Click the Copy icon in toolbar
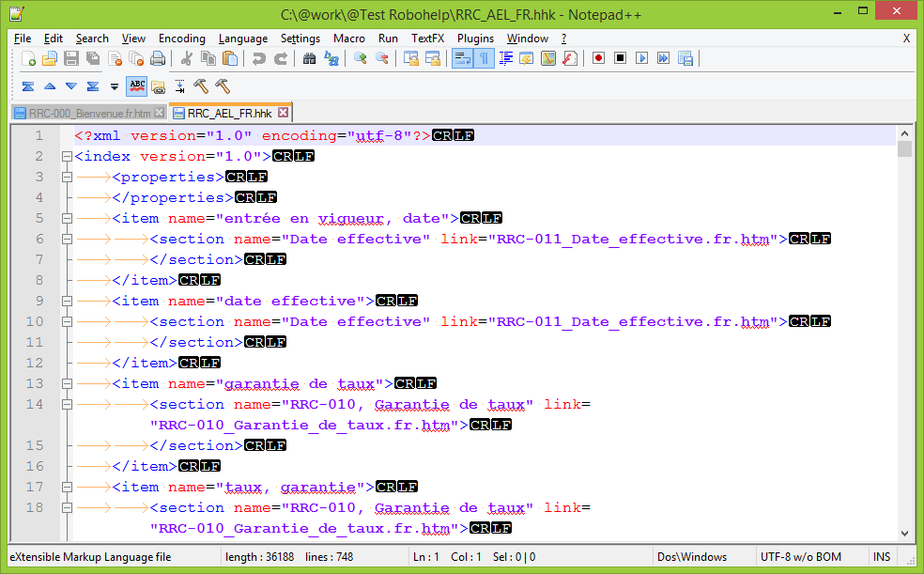 [x=208, y=58]
